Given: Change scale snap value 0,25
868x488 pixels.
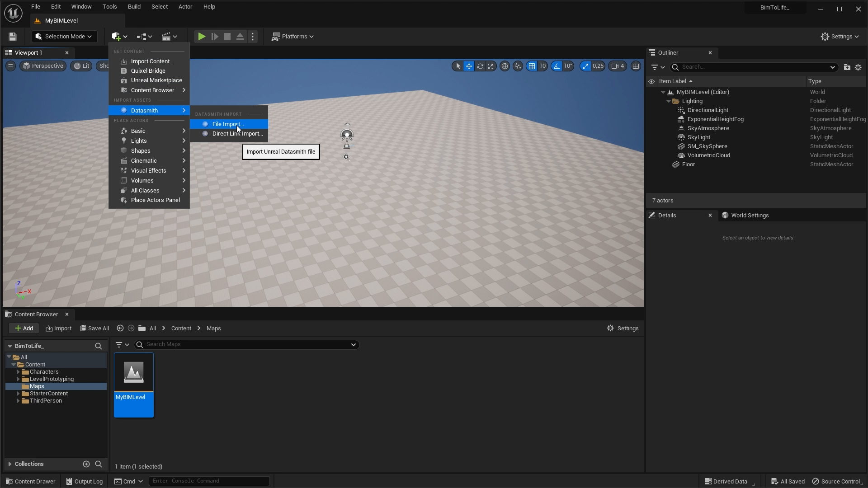Looking at the screenshot, I should pyautogui.click(x=598, y=66).
